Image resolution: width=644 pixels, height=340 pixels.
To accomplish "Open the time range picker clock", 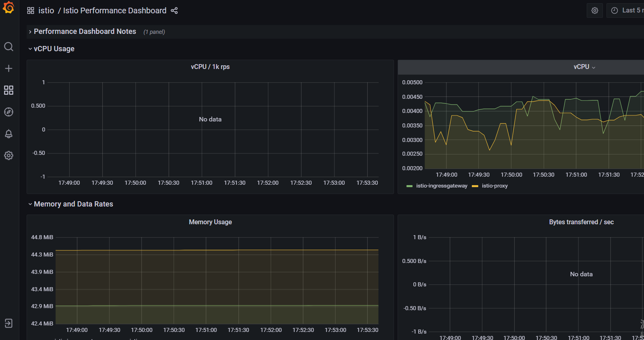I will (x=615, y=10).
